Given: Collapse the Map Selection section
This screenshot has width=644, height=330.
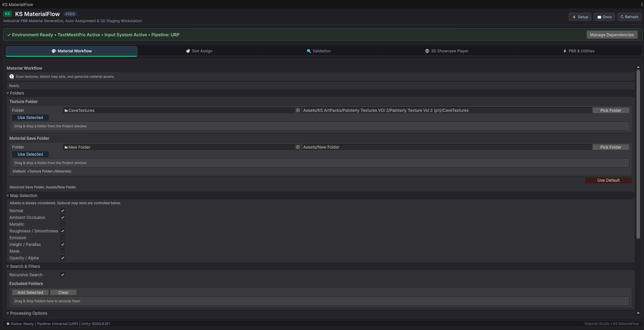Looking at the screenshot, I should tap(8, 196).
